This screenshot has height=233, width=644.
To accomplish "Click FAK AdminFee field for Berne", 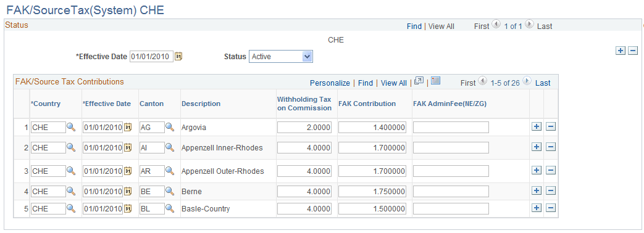I will 451,192.
